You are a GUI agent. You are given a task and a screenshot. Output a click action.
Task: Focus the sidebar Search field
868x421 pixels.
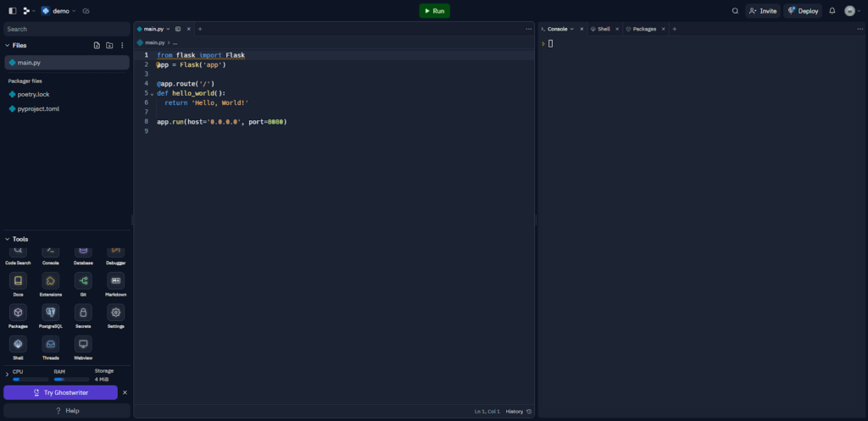pos(66,29)
